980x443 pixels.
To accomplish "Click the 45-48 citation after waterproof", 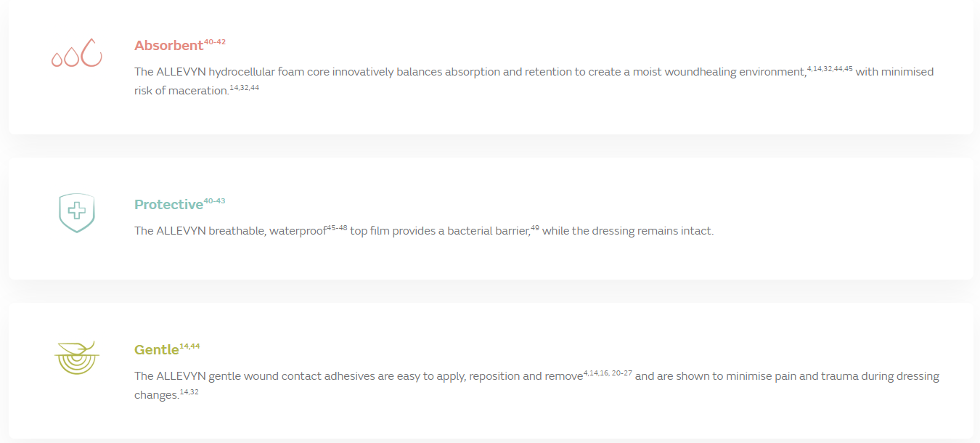I will point(337,228).
